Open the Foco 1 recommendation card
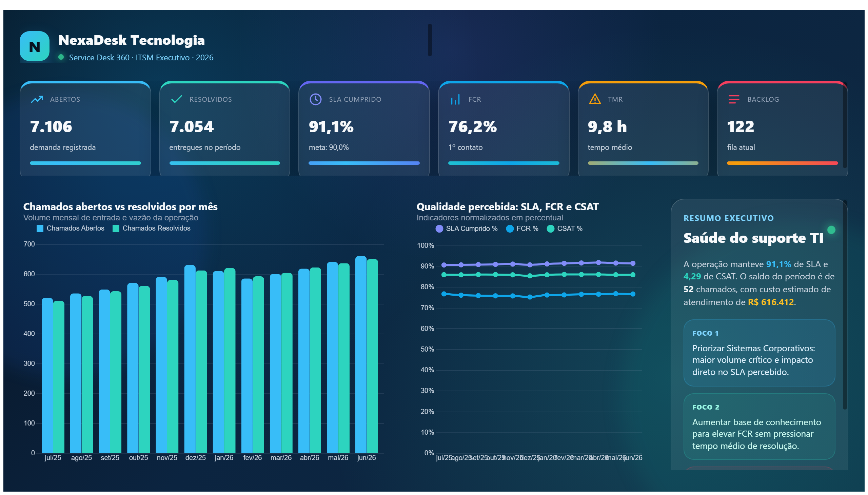The image size is (868, 495). click(x=759, y=353)
